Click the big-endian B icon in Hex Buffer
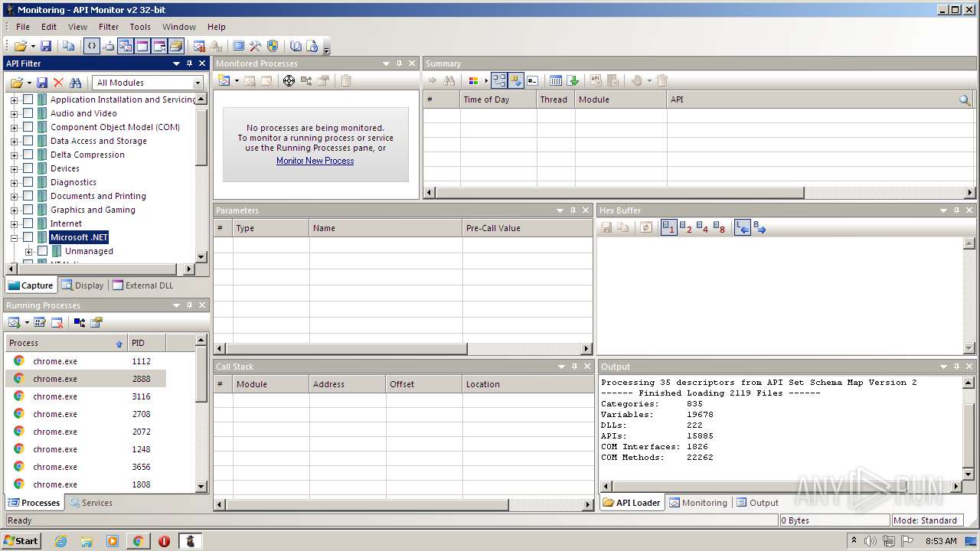This screenshot has width=980, height=551. (759, 227)
